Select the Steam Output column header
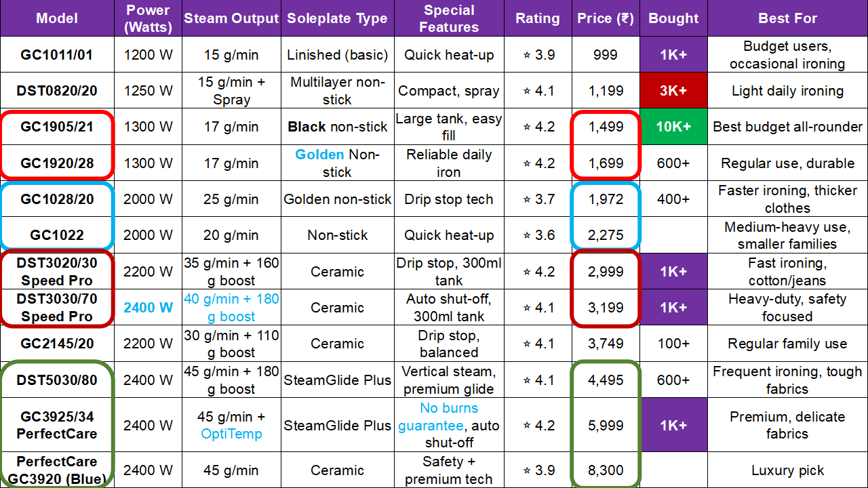This screenshot has height=488, width=868. click(231, 18)
